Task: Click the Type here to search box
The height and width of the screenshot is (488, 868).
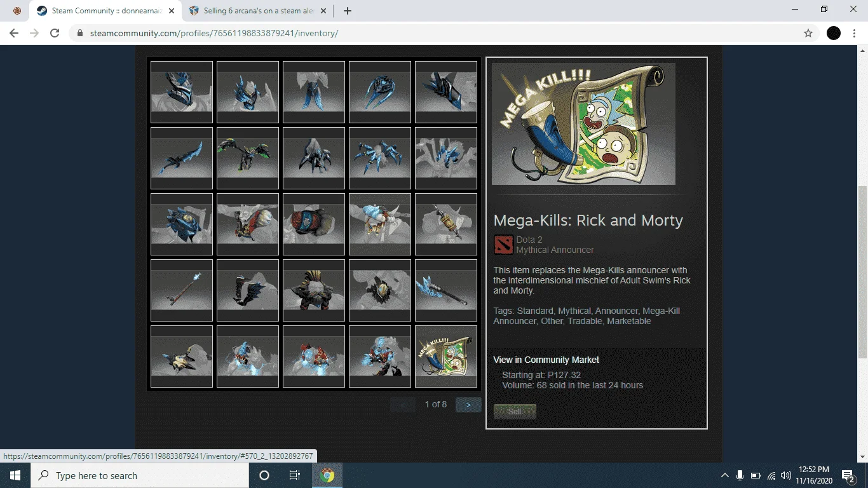Action: pyautogui.click(x=139, y=475)
